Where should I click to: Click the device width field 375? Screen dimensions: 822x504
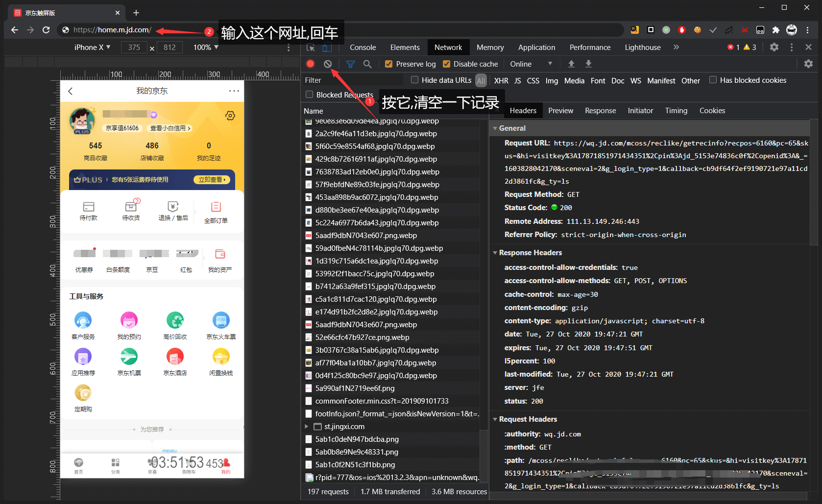pyautogui.click(x=134, y=47)
